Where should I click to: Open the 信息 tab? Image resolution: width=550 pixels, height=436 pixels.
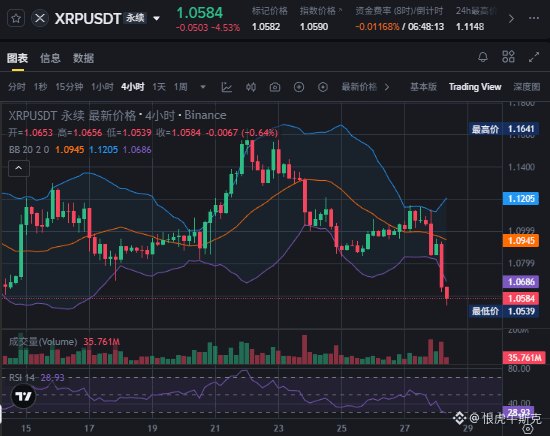tap(50, 58)
